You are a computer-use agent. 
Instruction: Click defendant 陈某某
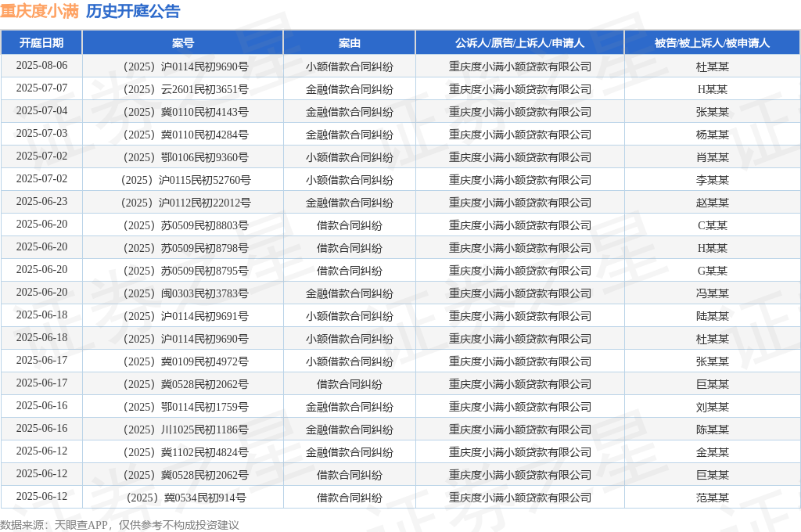[712, 430]
